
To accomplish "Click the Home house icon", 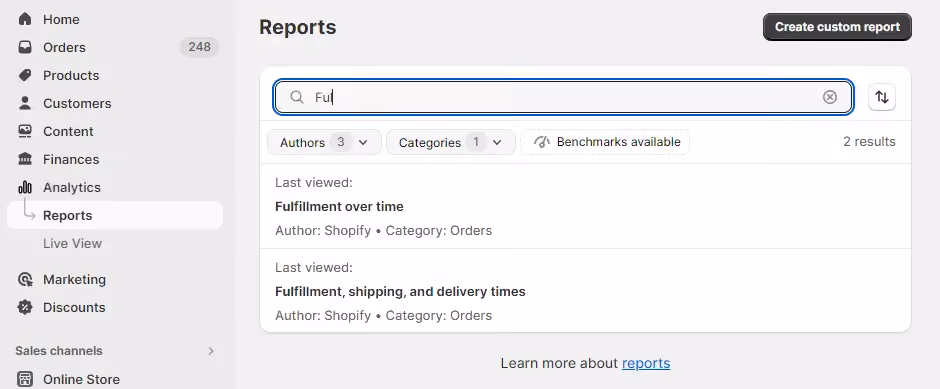I will pos(25,19).
